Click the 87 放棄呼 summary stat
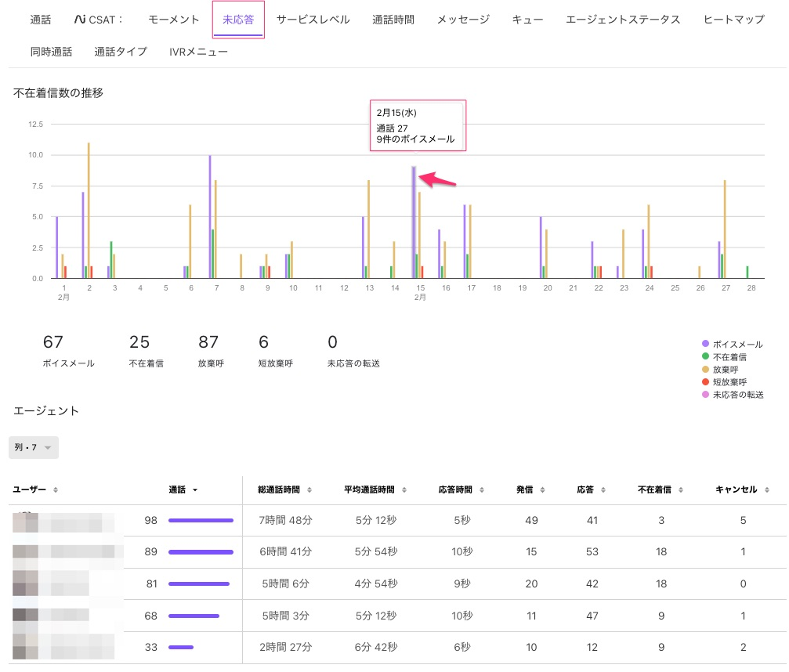This screenshot has height=672, width=789. coord(211,351)
